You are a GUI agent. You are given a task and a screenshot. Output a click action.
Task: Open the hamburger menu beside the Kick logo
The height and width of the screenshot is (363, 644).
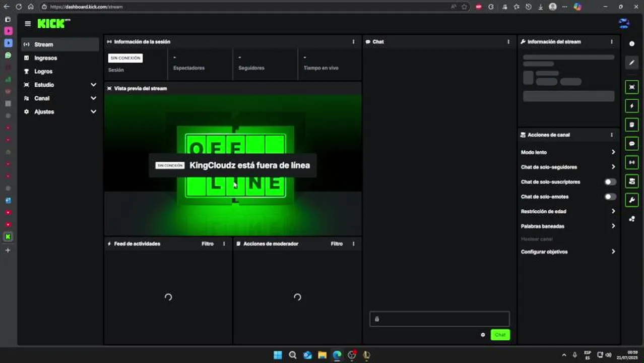coord(28,24)
